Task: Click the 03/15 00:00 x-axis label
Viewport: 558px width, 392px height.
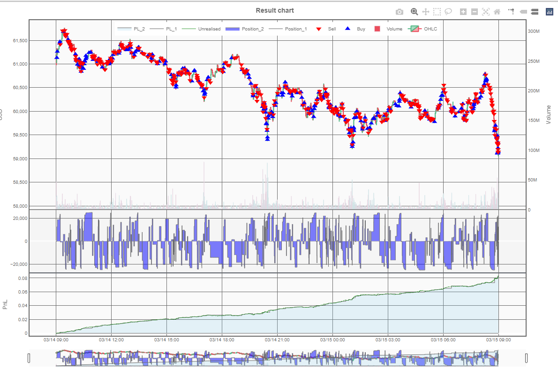Action: coord(332,339)
